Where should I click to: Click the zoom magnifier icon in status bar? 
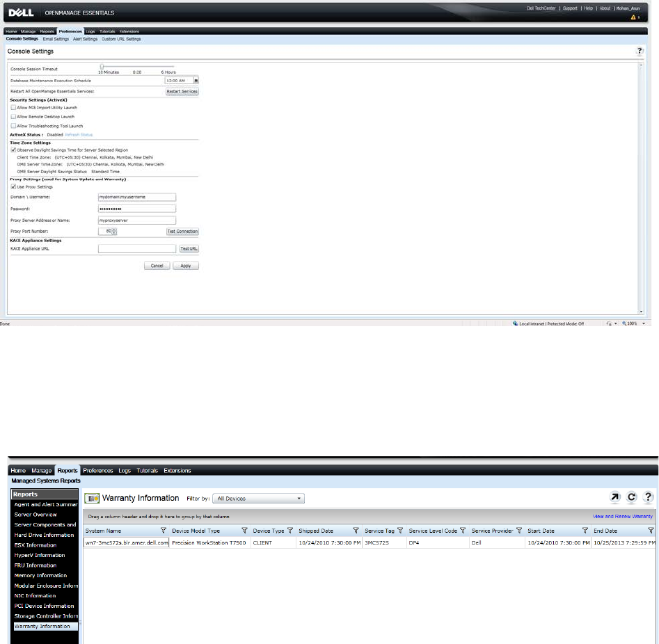click(624, 323)
